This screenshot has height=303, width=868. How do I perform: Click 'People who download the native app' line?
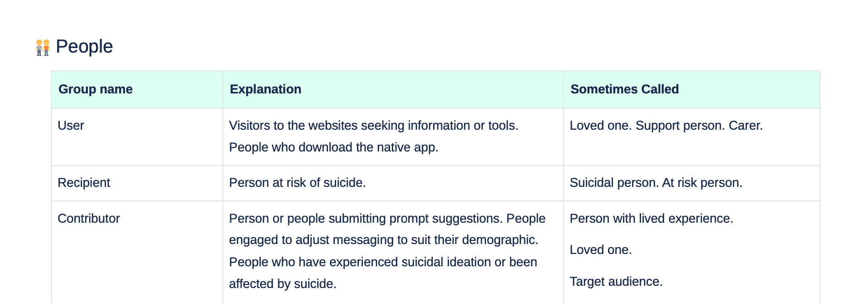(333, 147)
